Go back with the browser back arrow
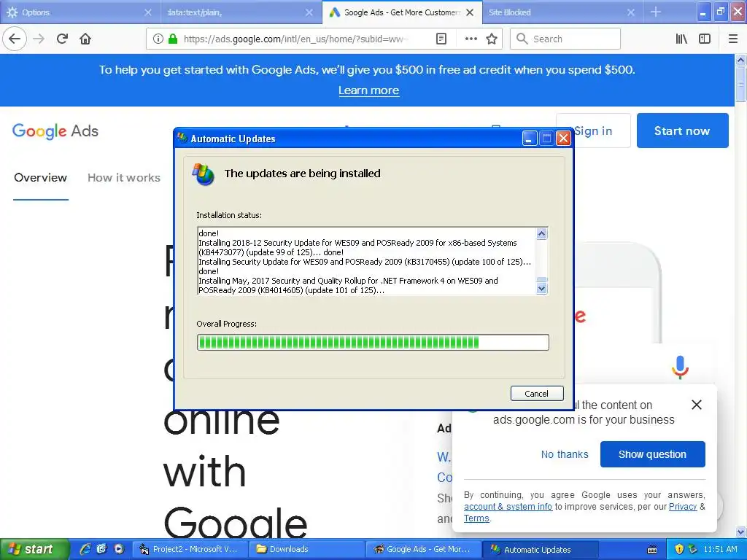 point(15,39)
